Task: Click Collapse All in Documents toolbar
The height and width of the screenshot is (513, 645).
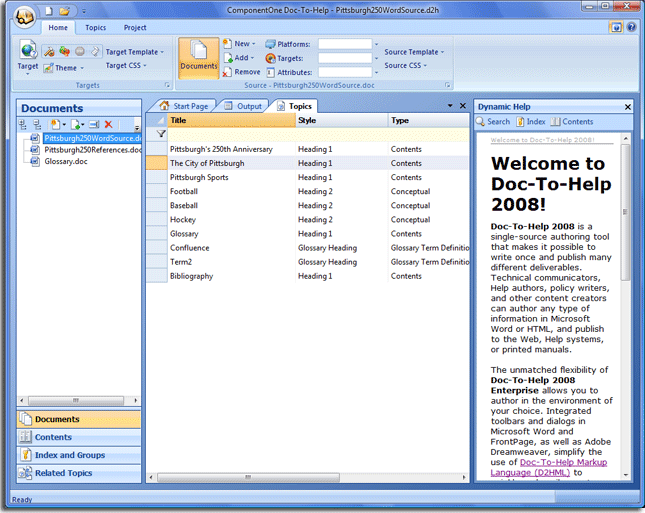Action: pyautogui.click(x=37, y=124)
